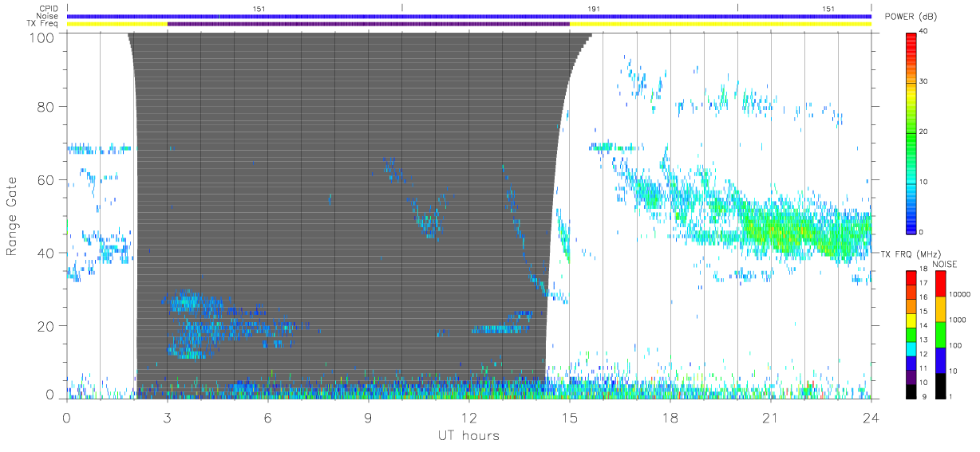Viewport: 980px width, 452px height.
Task: Click the 21 tick on UT hours axis
Action: (771, 417)
